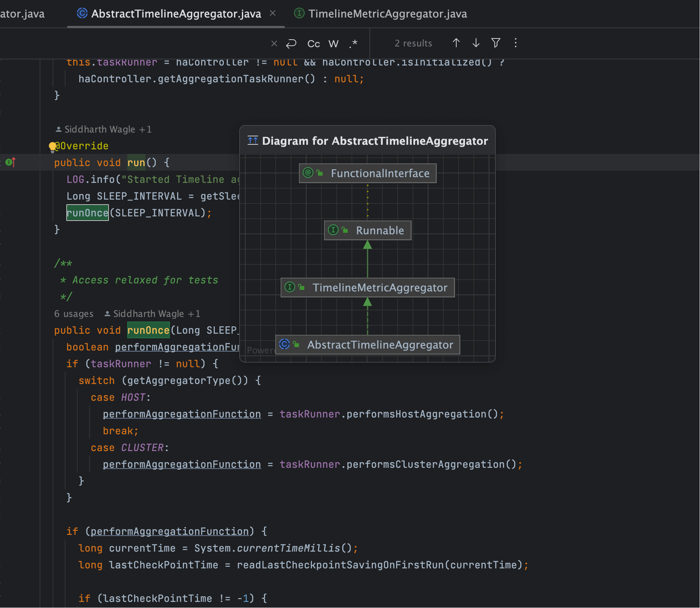Select the AbstractTimelineAggregator diagram node

tap(368, 345)
